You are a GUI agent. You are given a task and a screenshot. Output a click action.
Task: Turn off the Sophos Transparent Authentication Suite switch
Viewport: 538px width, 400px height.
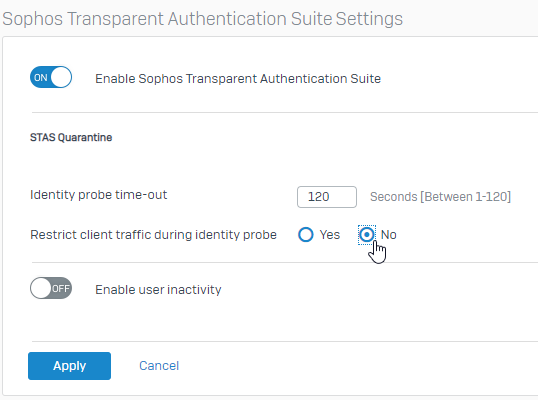51,77
